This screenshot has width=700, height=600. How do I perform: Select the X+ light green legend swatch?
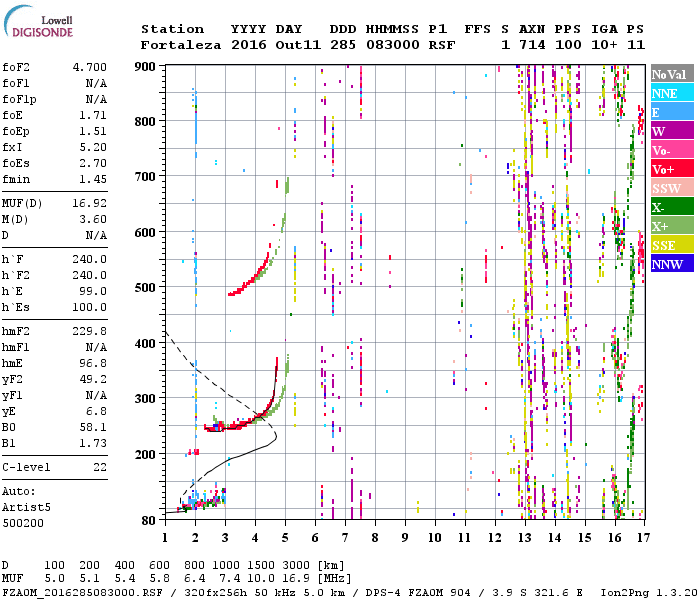pos(672,225)
